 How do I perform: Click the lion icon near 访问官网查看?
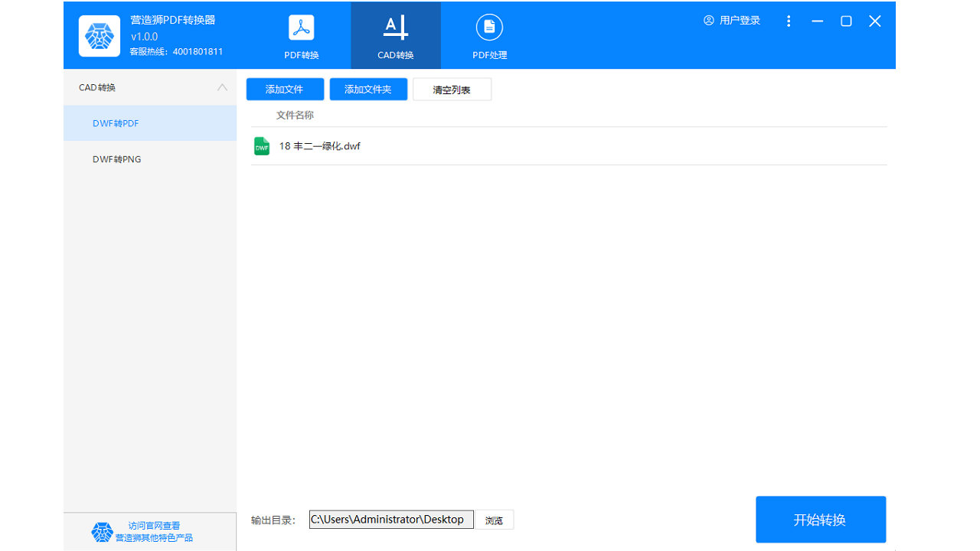click(103, 531)
